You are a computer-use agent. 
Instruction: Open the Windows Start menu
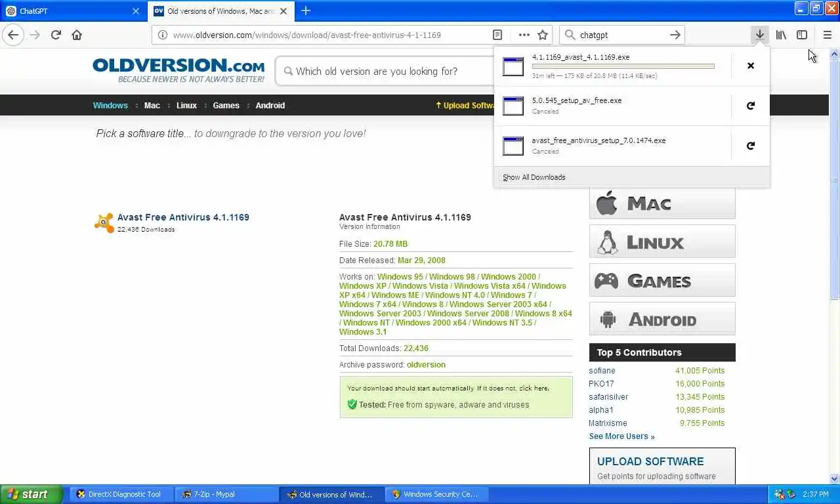(31, 494)
